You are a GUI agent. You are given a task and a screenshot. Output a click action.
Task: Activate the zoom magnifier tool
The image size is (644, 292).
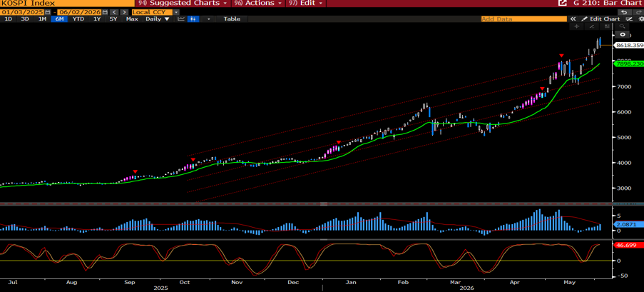(622, 26)
